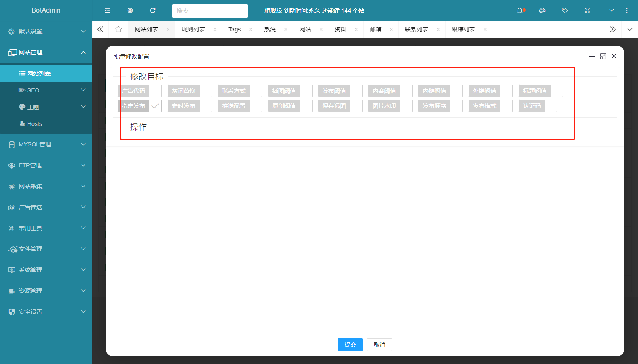Viewport: 638px width, 364px height.
Task: Switch to the 联系列表 tab
Action: [x=416, y=29]
